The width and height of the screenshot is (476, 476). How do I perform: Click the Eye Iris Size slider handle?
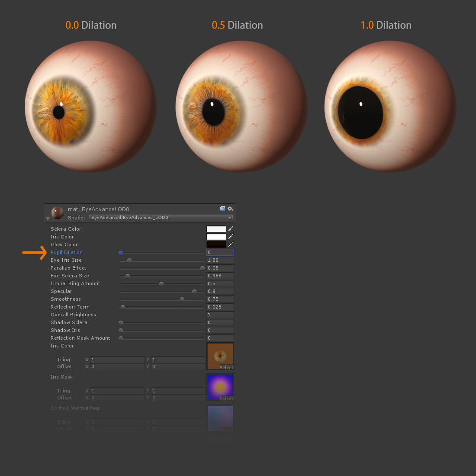tap(129, 260)
